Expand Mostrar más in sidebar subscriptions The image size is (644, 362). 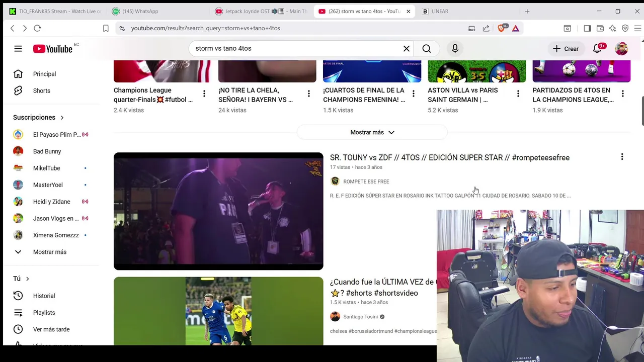click(x=51, y=252)
